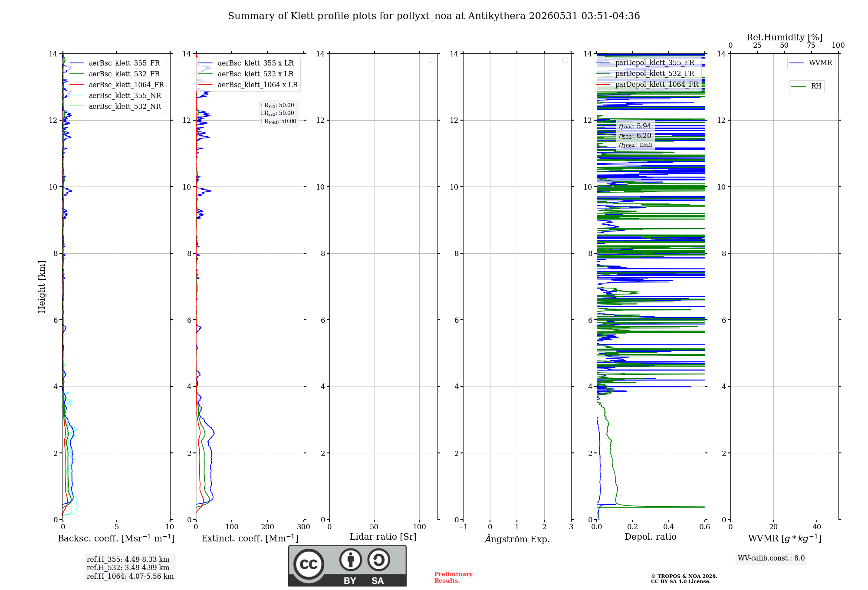The width and height of the screenshot is (868, 590).
Task: Click the −1 tick on Ångström axis
Action: [x=463, y=527]
